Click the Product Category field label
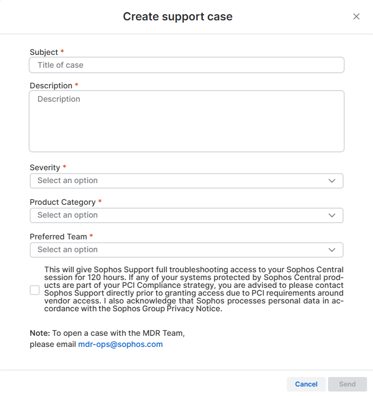This screenshot has width=373, height=396. pyautogui.click(x=63, y=202)
